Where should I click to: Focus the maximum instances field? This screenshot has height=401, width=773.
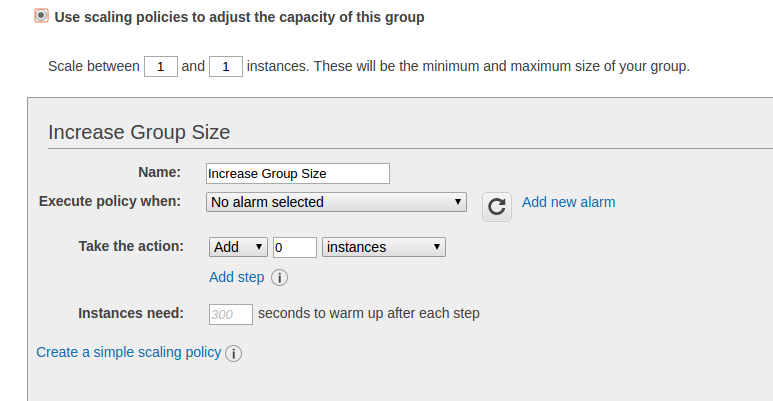226,67
